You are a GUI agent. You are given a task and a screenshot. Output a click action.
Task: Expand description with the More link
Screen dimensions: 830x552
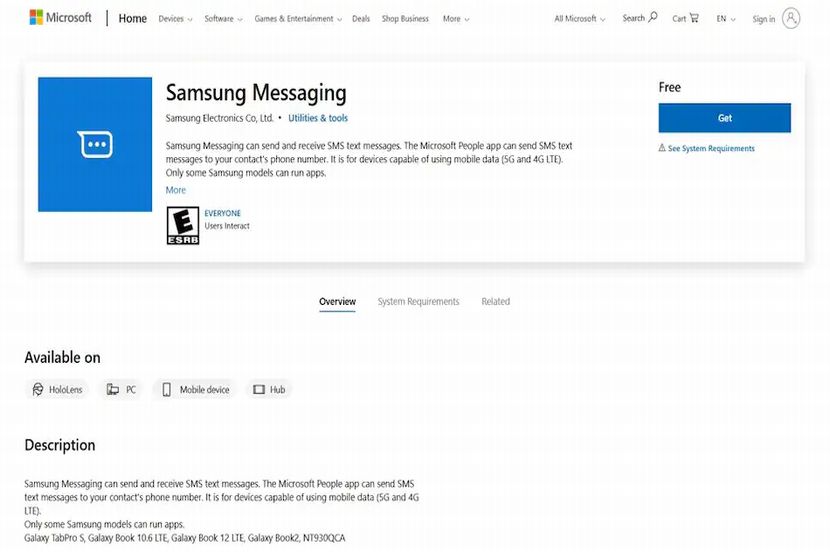click(176, 190)
